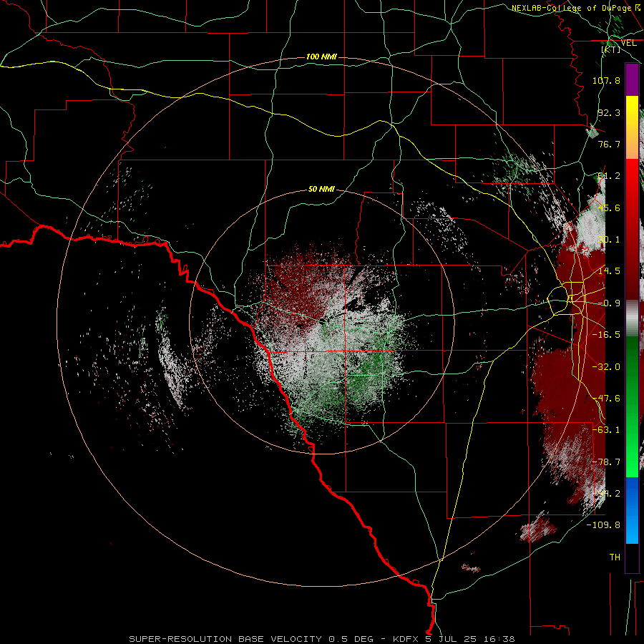Click the 100 NMI range ring label
644x644 pixels.
tap(321, 57)
